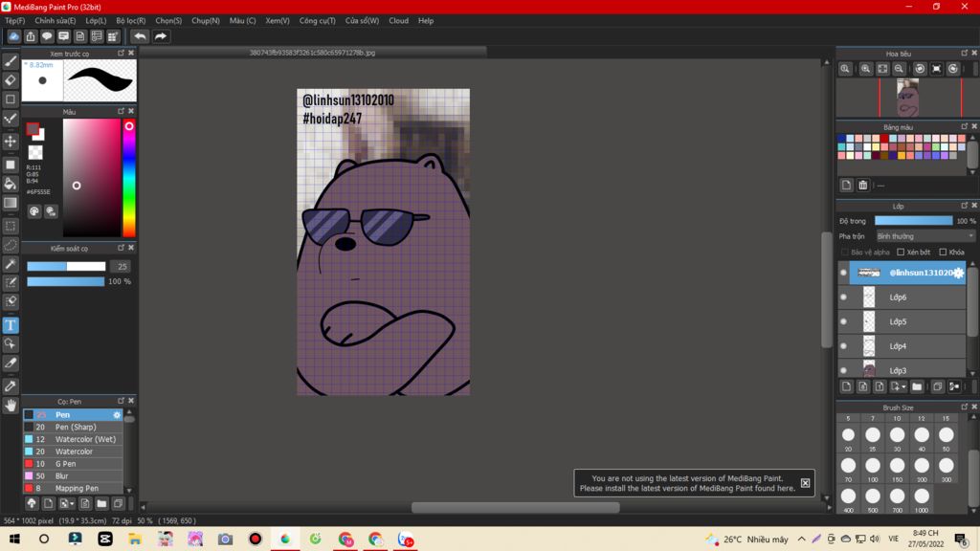Image resolution: width=980 pixels, height=551 pixels.
Task: Click the Undo arrow in top toolbar
Action: [x=141, y=36]
